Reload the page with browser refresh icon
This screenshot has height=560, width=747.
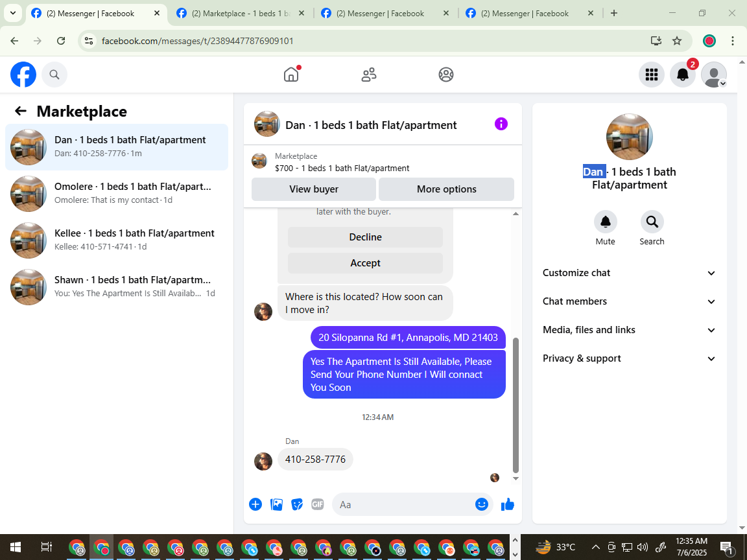61,41
